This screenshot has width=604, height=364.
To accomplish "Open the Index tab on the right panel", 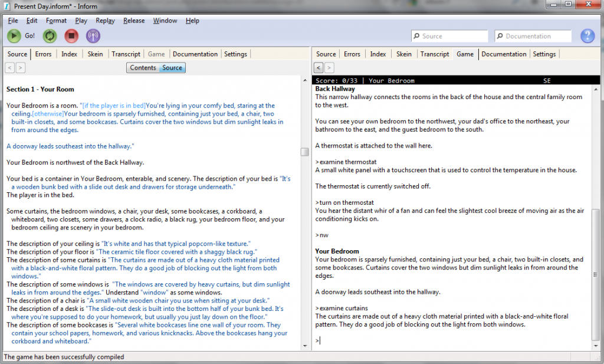I will click(377, 54).
